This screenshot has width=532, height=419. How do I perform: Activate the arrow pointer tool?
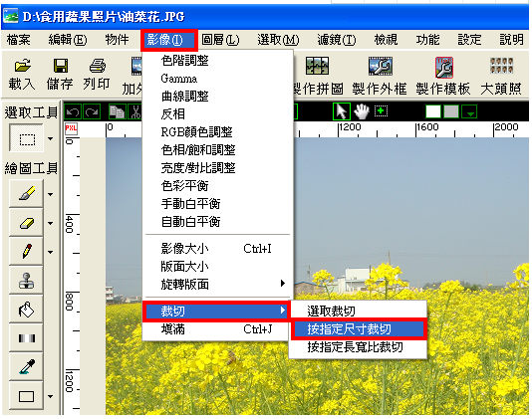342,111
